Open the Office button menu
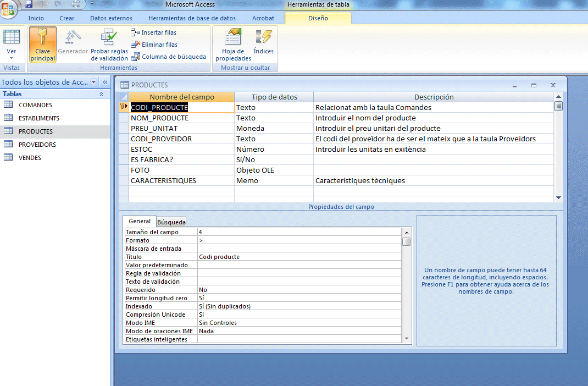Image resolution: width=588 pixels, height=386 pixels. click(x=8, y=8)
